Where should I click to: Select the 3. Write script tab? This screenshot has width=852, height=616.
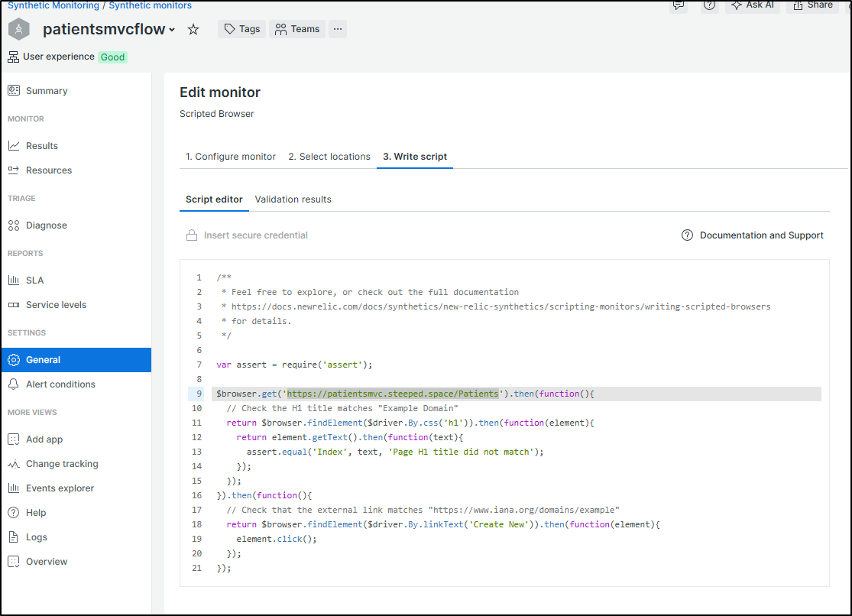coord(415,157)
